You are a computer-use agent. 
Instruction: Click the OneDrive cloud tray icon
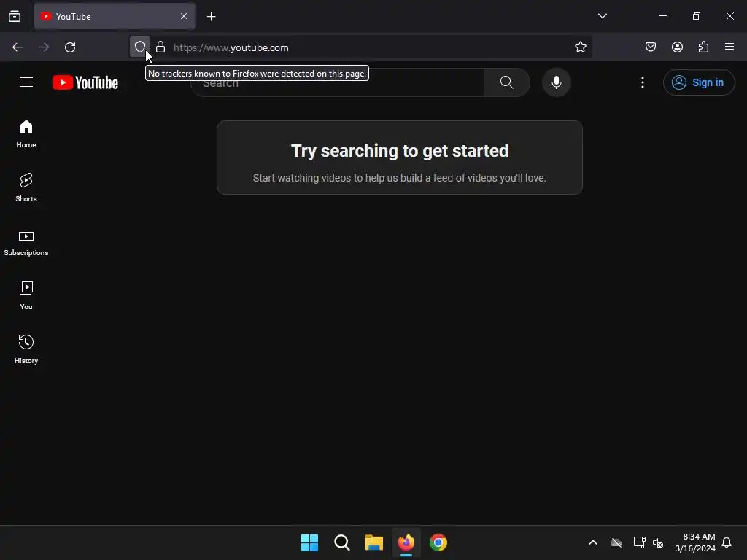point(616,542)
